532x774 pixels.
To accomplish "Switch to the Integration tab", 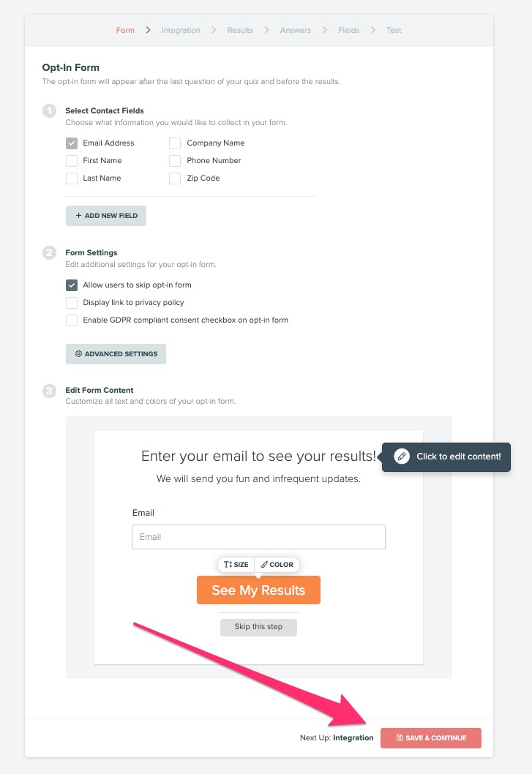I will (179, 30).
